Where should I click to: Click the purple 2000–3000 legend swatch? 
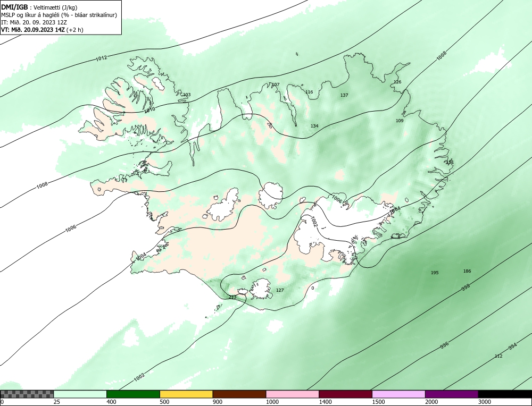coord(452,394)
